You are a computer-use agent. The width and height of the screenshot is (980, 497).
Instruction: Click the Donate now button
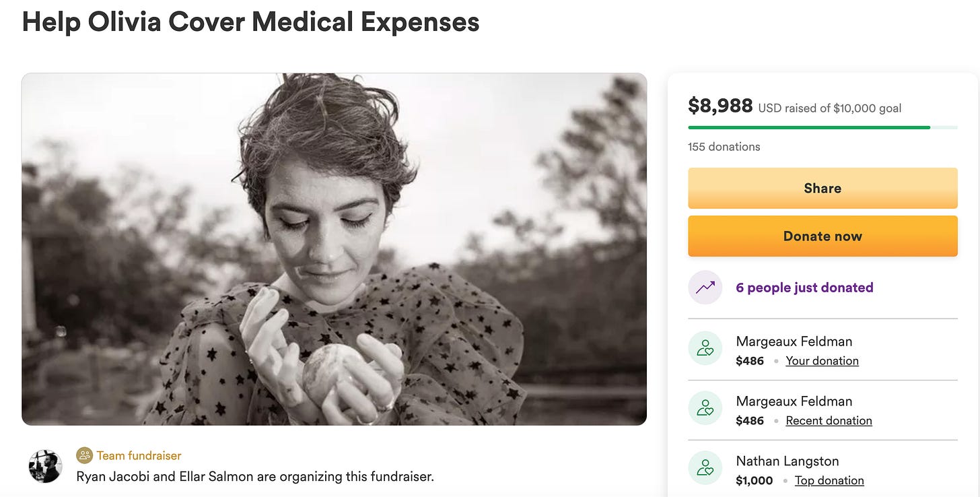823,236
